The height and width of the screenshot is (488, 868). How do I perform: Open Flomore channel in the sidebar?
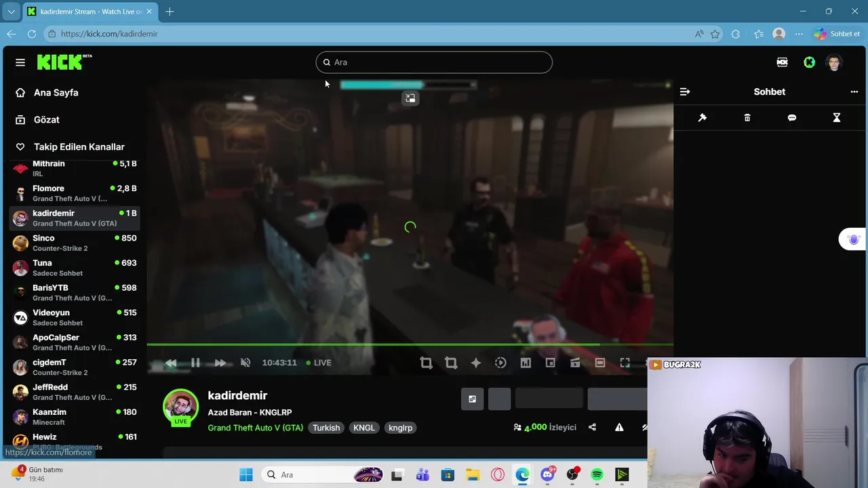coord(75,193)
